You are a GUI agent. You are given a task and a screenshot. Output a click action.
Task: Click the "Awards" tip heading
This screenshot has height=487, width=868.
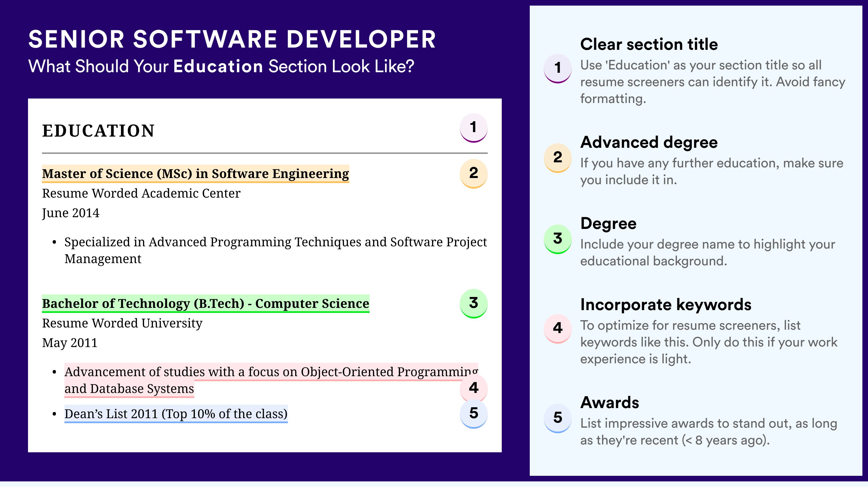pyautogui.click(x=610, y=403)
